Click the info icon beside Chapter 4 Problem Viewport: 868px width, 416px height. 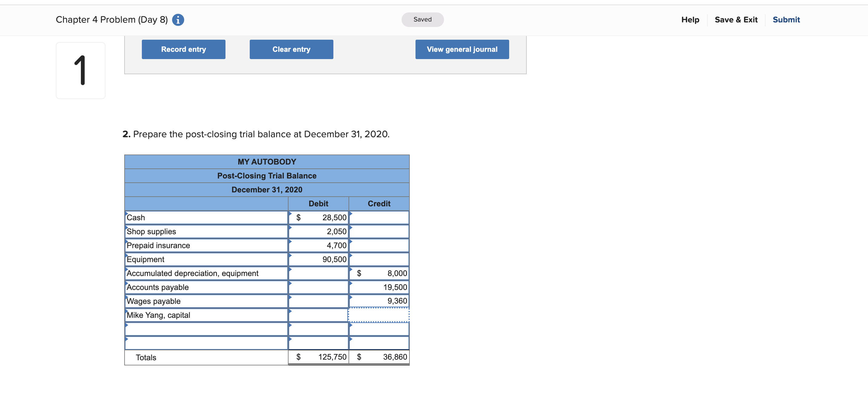[178, 20]
